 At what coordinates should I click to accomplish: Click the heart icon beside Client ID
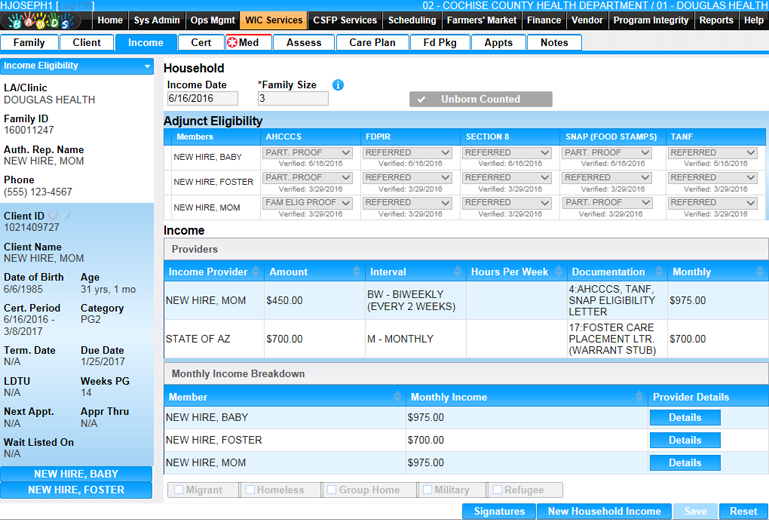[x=53, y=216]
